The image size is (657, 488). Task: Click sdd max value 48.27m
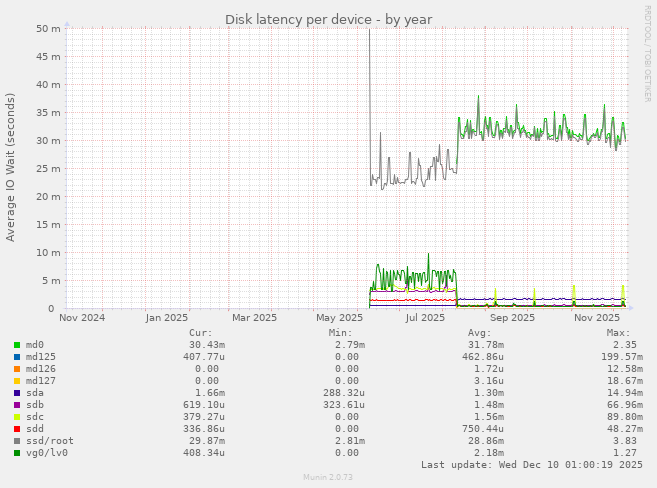coord(625,429)
